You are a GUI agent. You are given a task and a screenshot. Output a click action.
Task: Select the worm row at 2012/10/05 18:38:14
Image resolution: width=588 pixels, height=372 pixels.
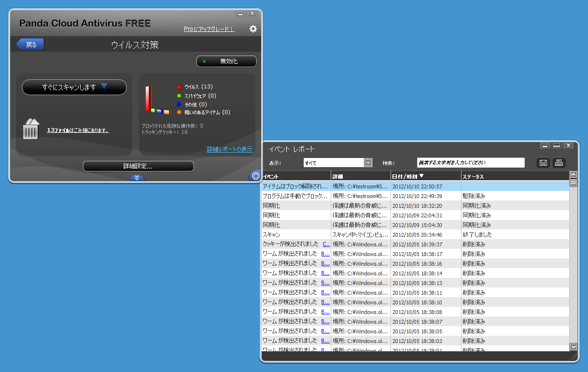point(415,273)
